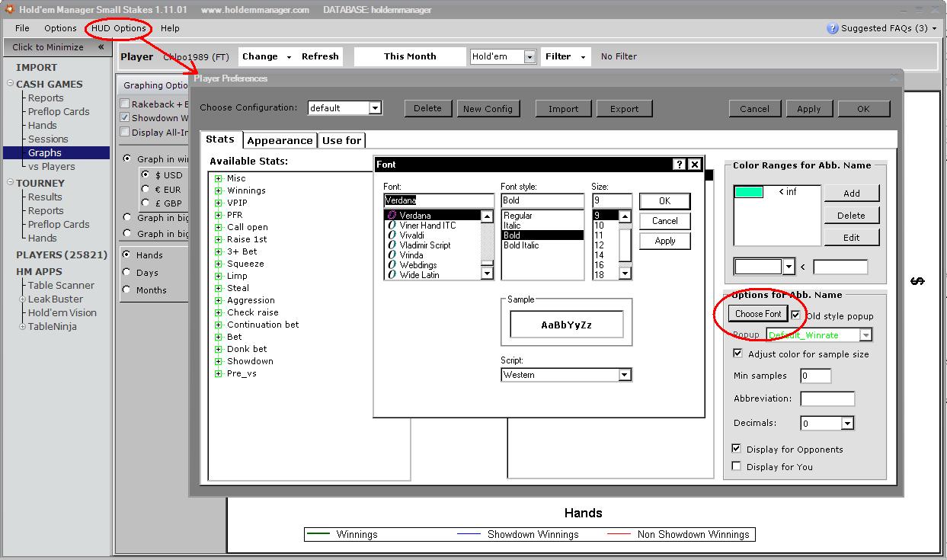Viewport: 947px width, 560px height.
Task: Toggle the Rakeback checkbox in Graphing Options
Action: [x=125, y=104]
